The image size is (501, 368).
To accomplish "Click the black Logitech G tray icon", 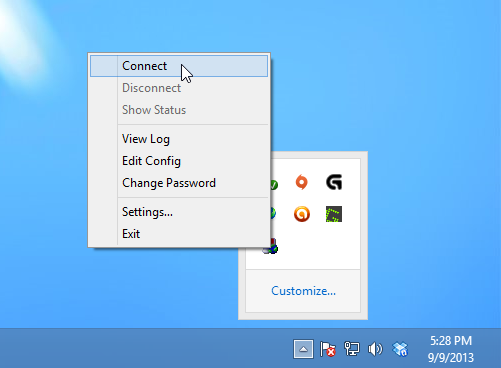I will point(334,182).
